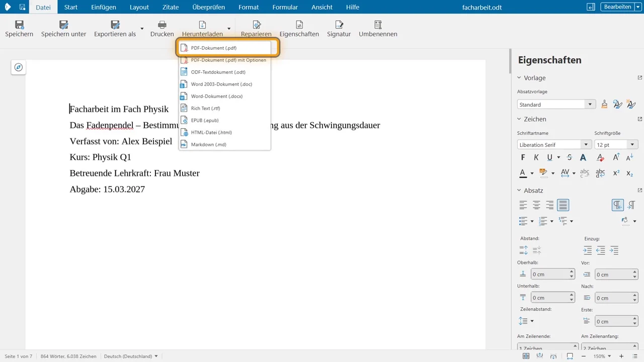The image size is (644, 362).
Task: Click the Speichern save icon
Action: coord(19,25)
